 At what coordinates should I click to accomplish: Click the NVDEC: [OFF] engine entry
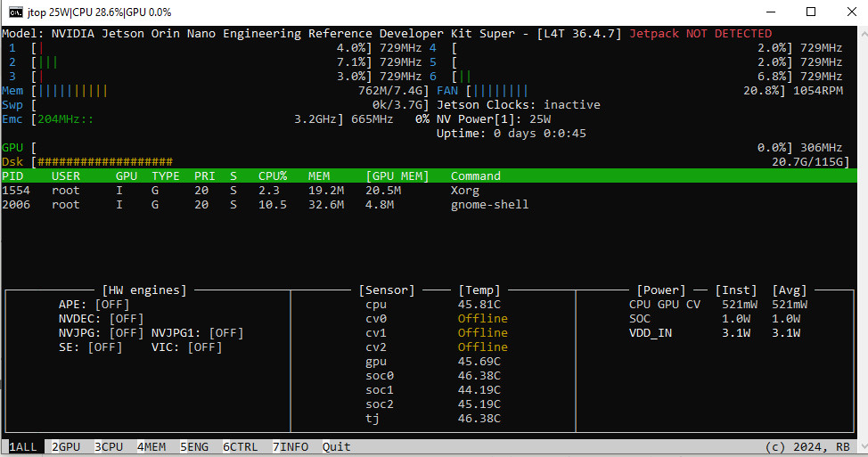click(101, 319)
